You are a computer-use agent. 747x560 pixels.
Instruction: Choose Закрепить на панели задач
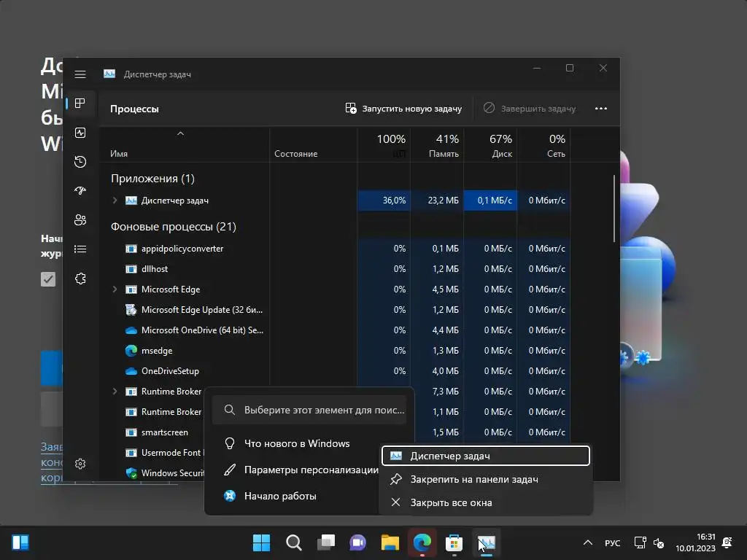coord(486,480)
